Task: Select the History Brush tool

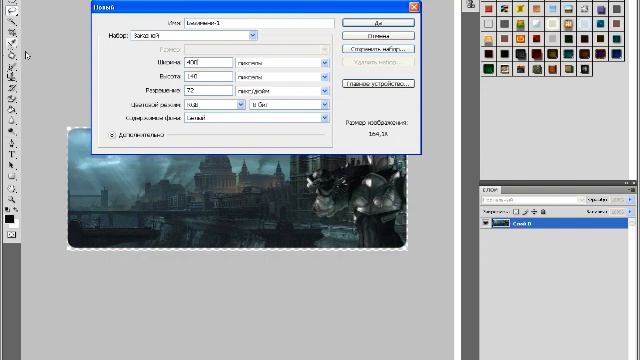Action: click(x=11, y=88)
